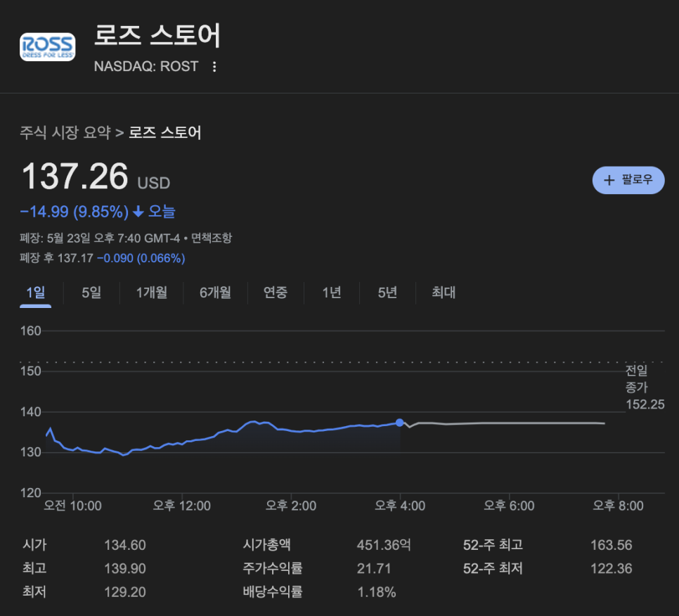The image size is (679, 616).
Task: Select the 연중 year-to-date tab
Action: pyautogui.click(x=276, y=293)
